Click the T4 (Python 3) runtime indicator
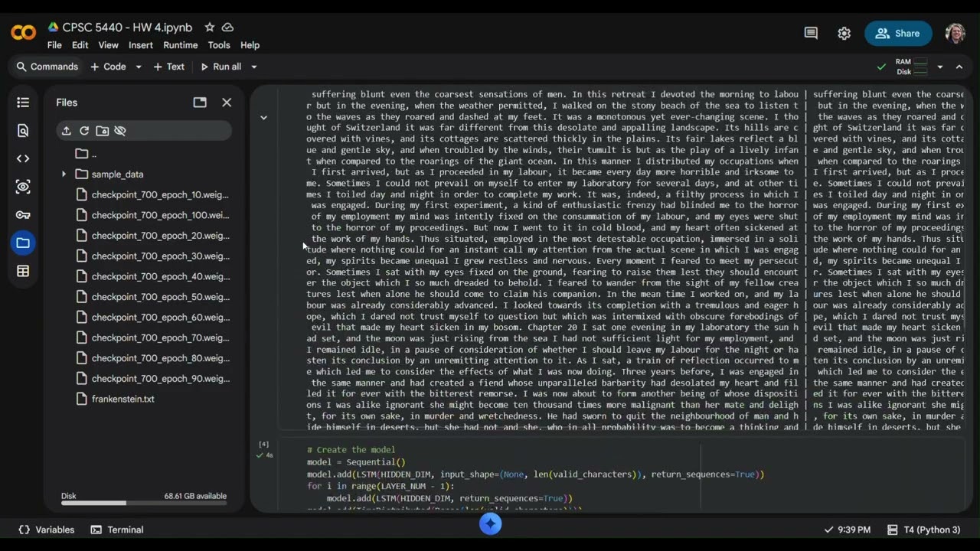The height and width of the screenshot is (551, 980). 924,530
